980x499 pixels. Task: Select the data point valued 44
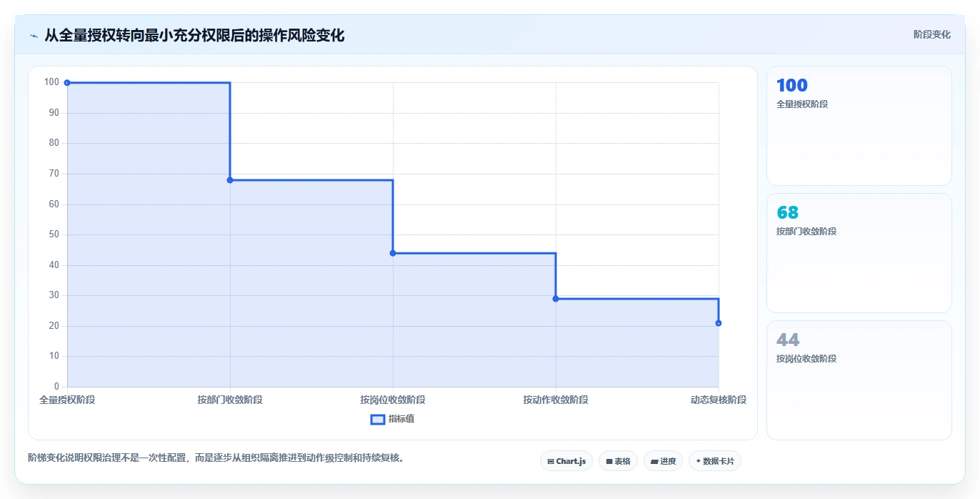pos(393,253)
